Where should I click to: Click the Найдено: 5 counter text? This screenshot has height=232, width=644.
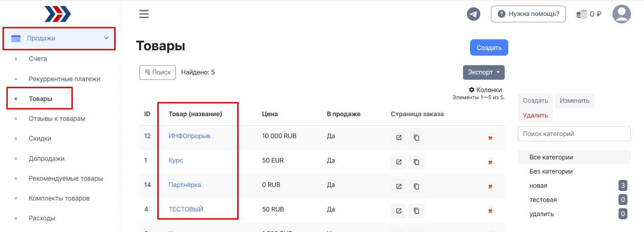click(x=198, y=72)
